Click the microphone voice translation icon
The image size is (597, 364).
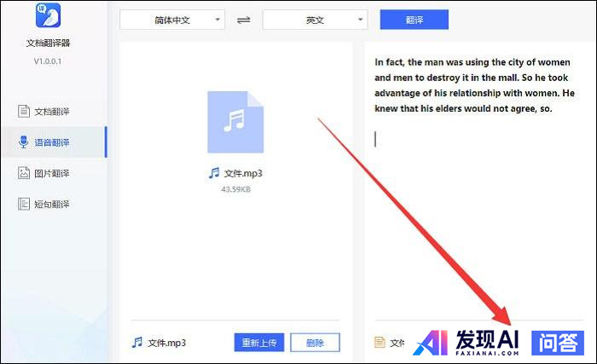coord(24,142)
